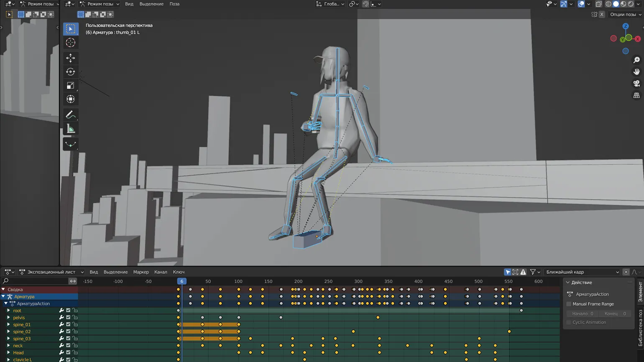Select the Measure tool
This screenshot has height=362, width=644.
70,129
